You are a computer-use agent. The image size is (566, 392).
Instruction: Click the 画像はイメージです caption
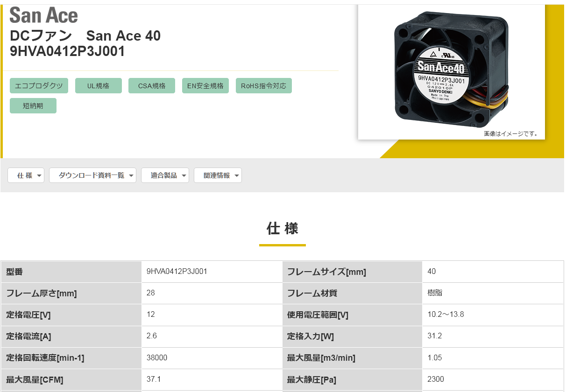[510, 134]
